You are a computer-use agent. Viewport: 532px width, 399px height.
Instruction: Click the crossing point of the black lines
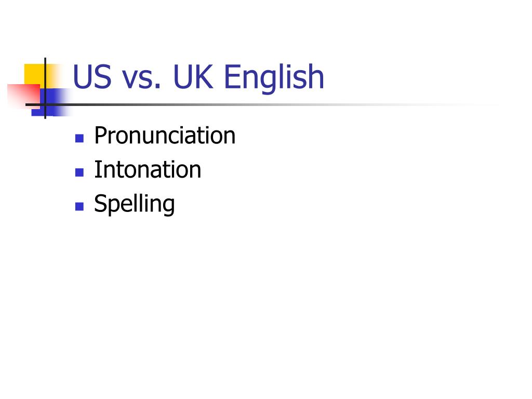coord(45,105)
